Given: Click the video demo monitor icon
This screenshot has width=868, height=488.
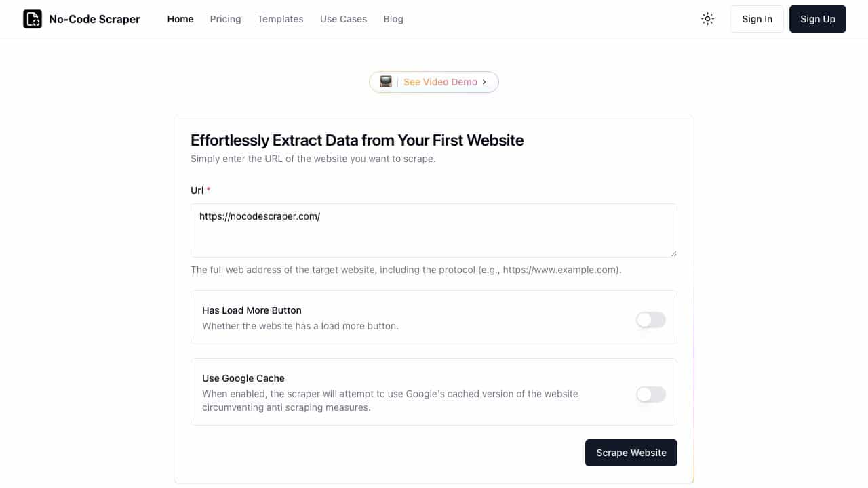Looking at the screenshot, I should pyautogui.click(x=386, y=82).
